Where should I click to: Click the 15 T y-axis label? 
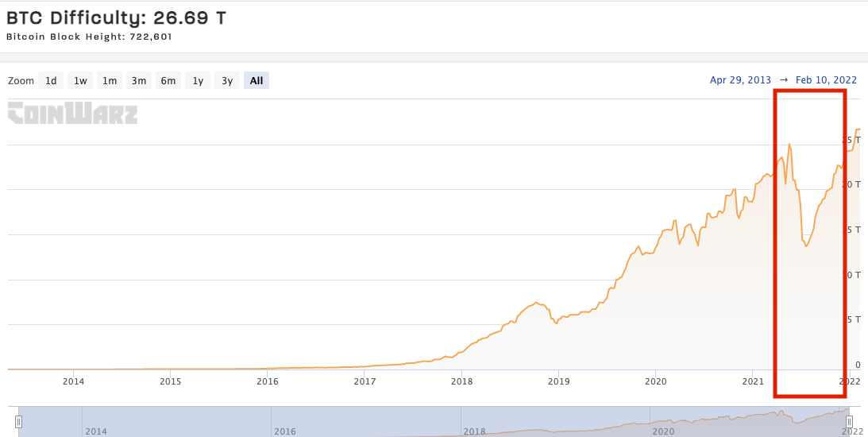[852, 230]
